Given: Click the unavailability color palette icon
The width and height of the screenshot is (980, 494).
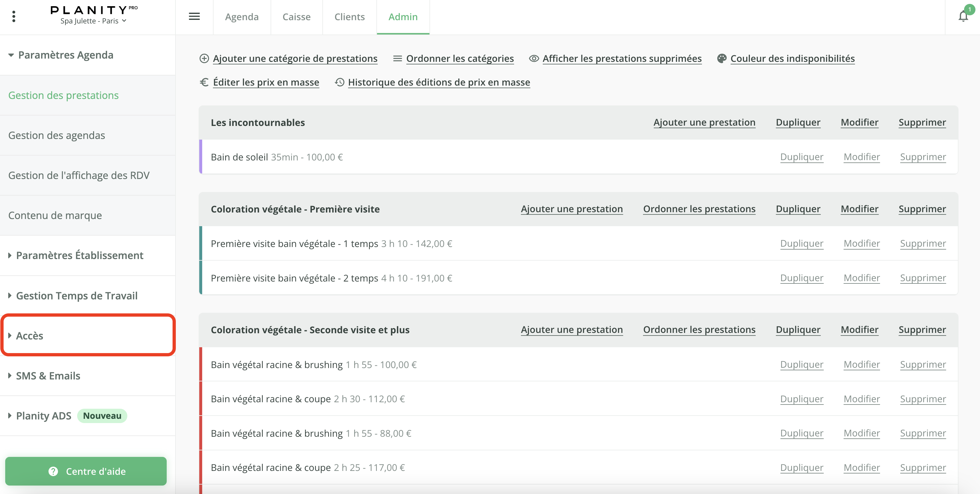Looking at the screenshot, I should [x=721, y=59].
